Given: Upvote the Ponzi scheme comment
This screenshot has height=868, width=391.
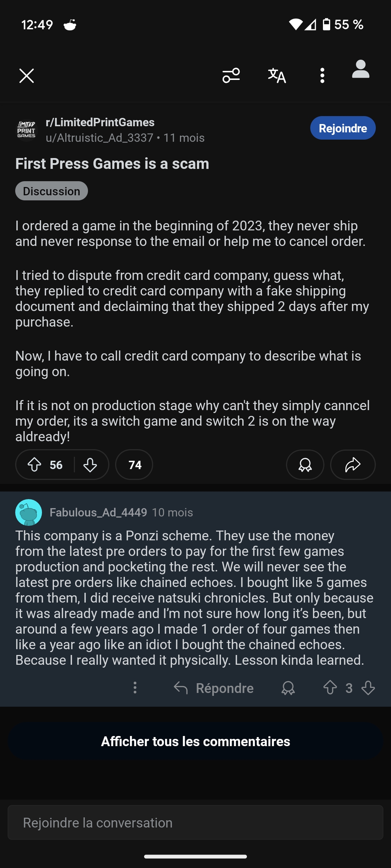Looking at the screenshot, I should point(330,688).
